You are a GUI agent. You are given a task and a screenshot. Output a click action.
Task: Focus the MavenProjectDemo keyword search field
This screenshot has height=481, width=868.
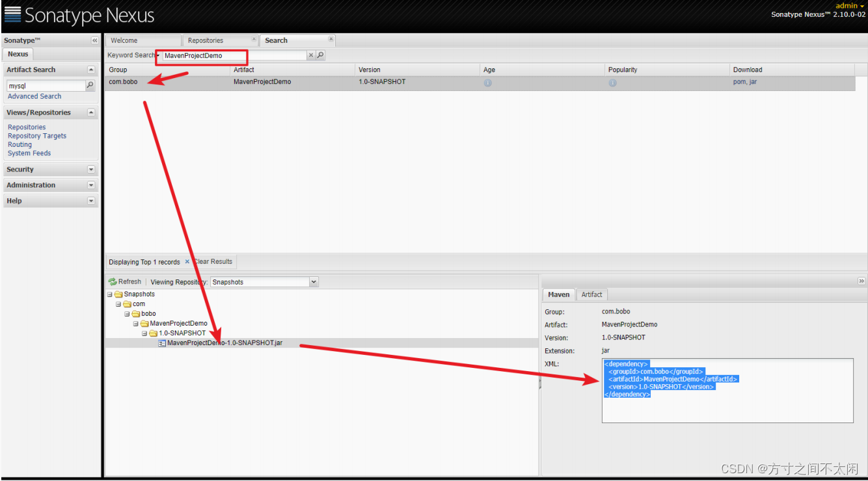(234, 55)
